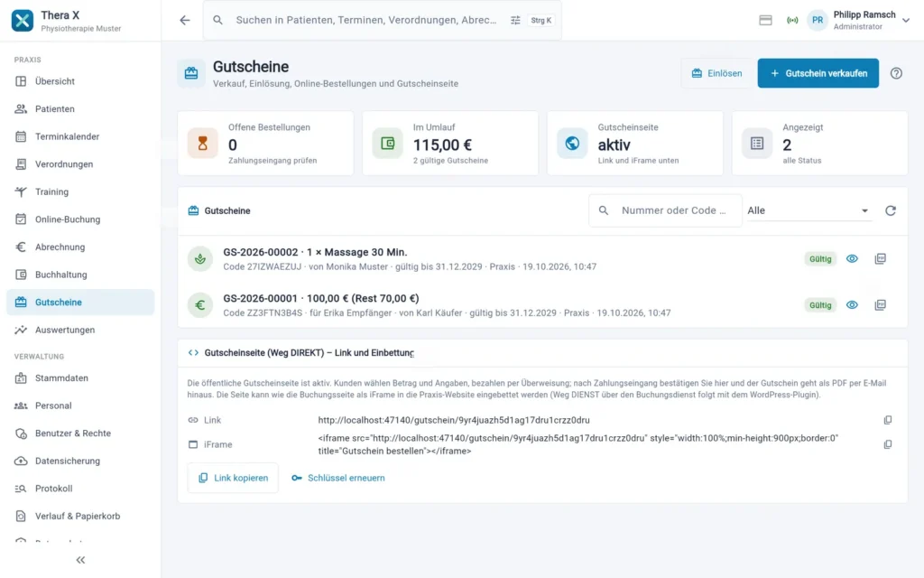Open Terminkalender in the sidebar
924x578 pixels.
point(80,137)
